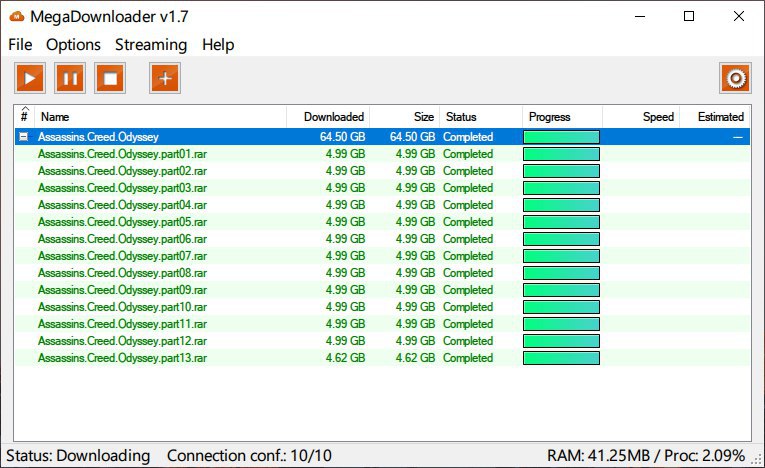The image size is (765, 468).
Task: Click the Start downloads play button
Action: click(x=30, y=78)
